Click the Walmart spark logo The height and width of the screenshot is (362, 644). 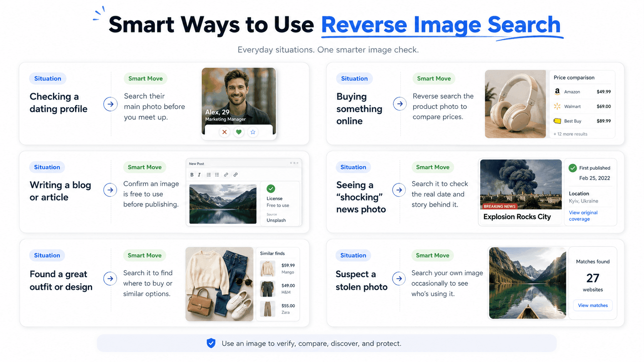(557, 106)
